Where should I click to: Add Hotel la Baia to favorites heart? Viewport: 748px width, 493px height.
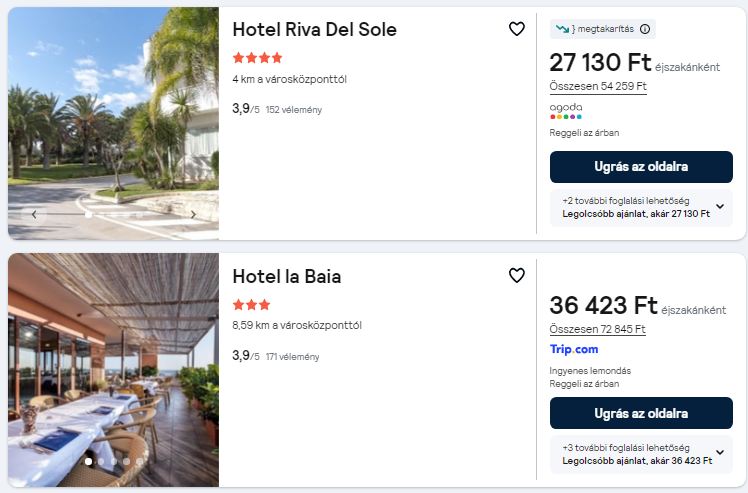pyautogui.click(x=517, y=275)
